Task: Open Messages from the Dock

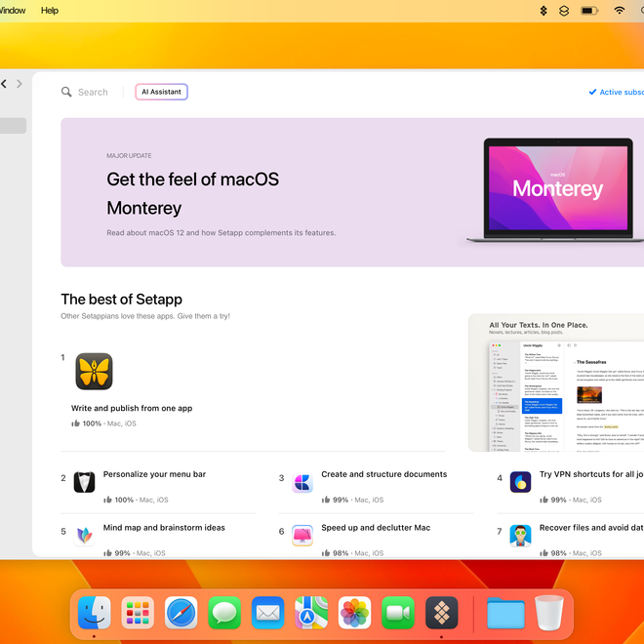Action: point(224,613)
